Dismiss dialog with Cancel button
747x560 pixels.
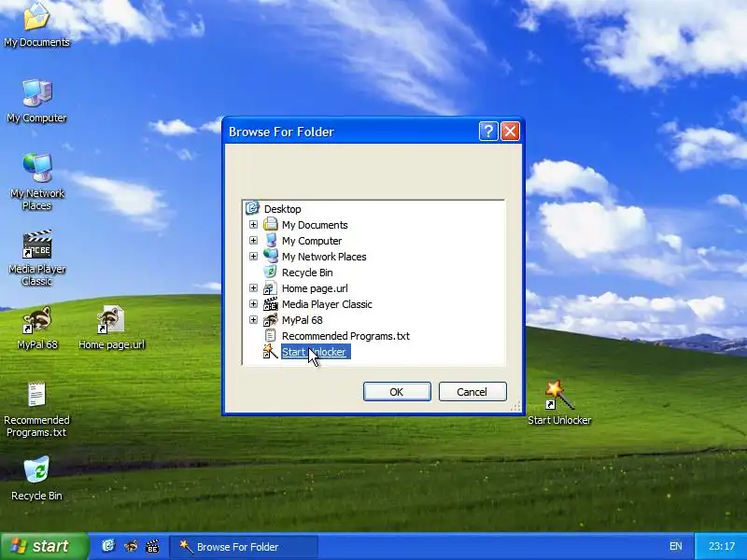(472, 391)
